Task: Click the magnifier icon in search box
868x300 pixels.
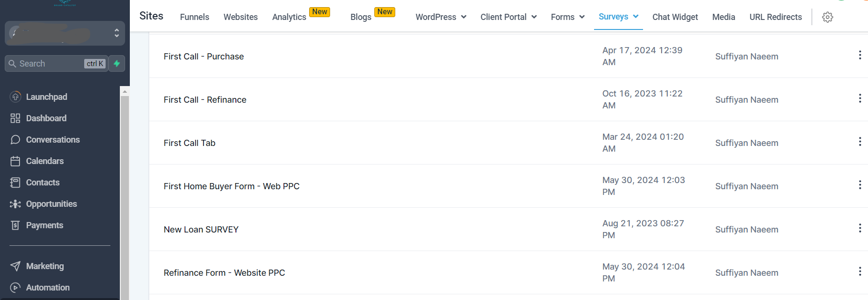Action: 12,64
